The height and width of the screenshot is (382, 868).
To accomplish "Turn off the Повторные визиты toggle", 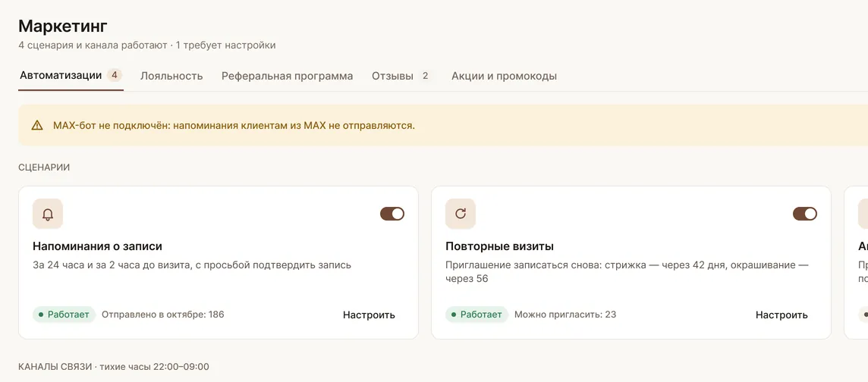I will (805, 214).
